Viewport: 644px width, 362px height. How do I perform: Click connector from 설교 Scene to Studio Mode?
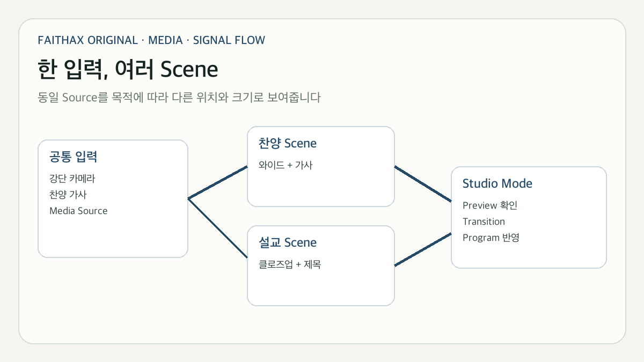tap(423, 249)
